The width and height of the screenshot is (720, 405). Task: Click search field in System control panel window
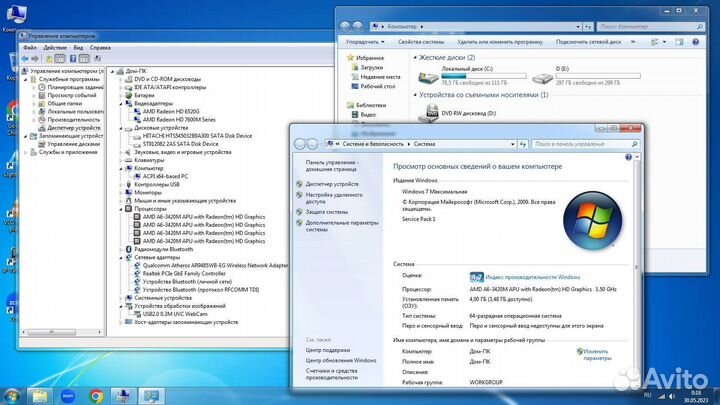click(x=585, y=144)
